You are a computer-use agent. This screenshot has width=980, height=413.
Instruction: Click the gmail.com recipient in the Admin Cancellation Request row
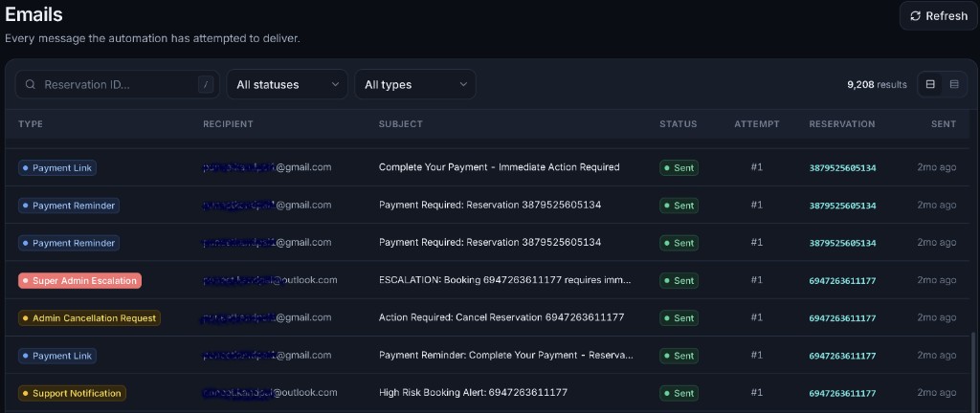click(x=267, y=317)
